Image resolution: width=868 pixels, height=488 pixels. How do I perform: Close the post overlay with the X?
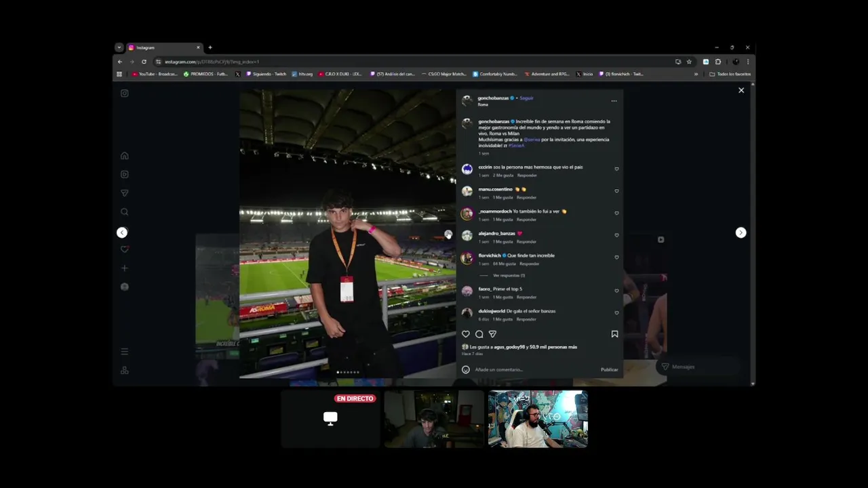coord(741,90)
